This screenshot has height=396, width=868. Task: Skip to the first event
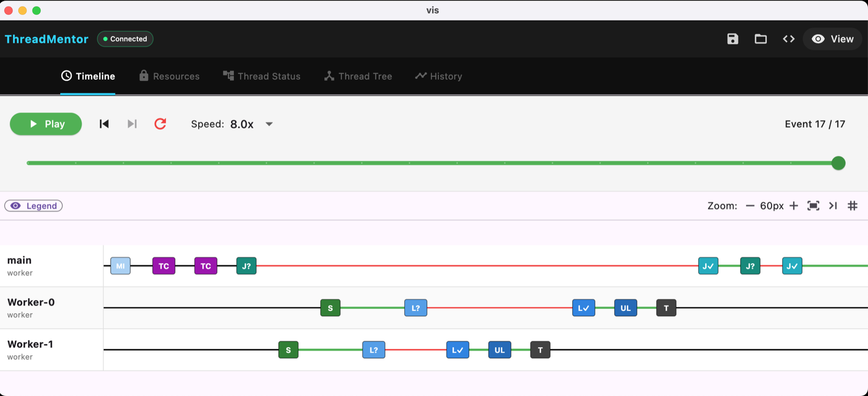(x=104, y=124)
